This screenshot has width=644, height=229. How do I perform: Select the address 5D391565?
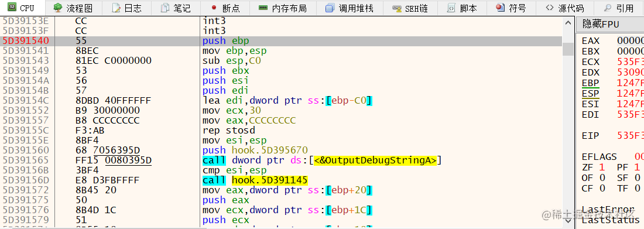point(25,160)
